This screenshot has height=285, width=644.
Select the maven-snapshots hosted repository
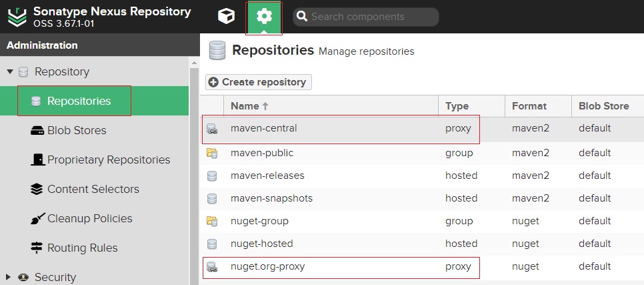click(271, 199)
